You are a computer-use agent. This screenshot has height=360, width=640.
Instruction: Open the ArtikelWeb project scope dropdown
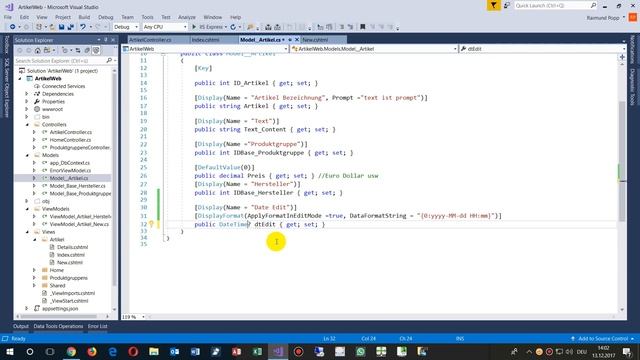(205, 49)
